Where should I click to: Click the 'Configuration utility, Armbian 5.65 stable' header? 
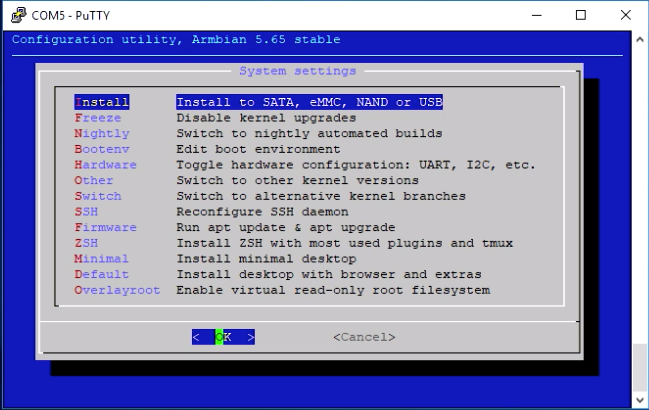(176, 40)
